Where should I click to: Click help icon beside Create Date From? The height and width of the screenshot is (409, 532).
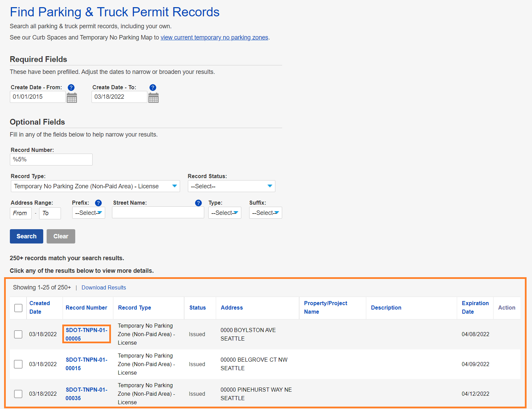coord(71,87)
